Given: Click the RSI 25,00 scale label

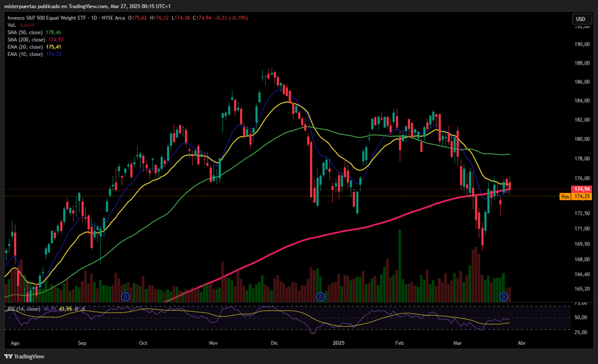Looking at the screenshot, I should [580, 332].
